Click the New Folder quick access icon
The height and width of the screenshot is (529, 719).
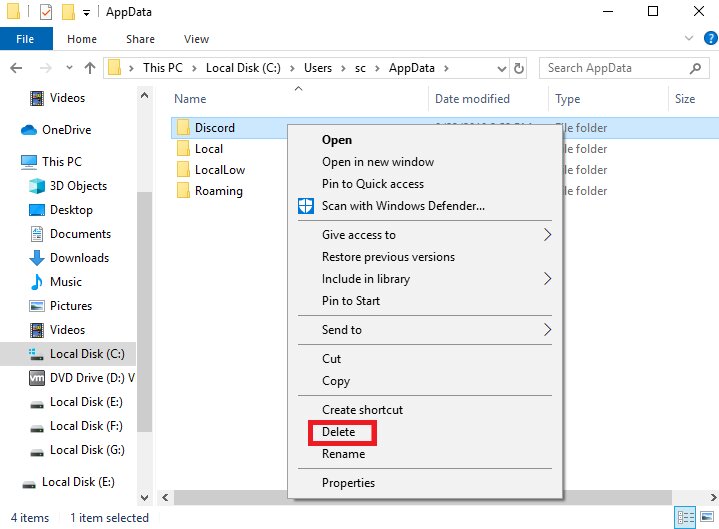click(x=68, y=12)
